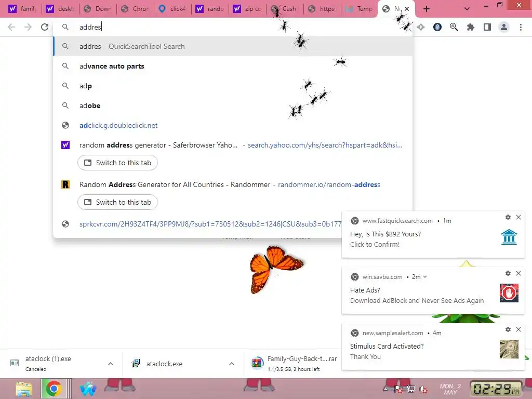Click the money image in samplesalert notification
The image size is (532, 399).
coord(509,349)
